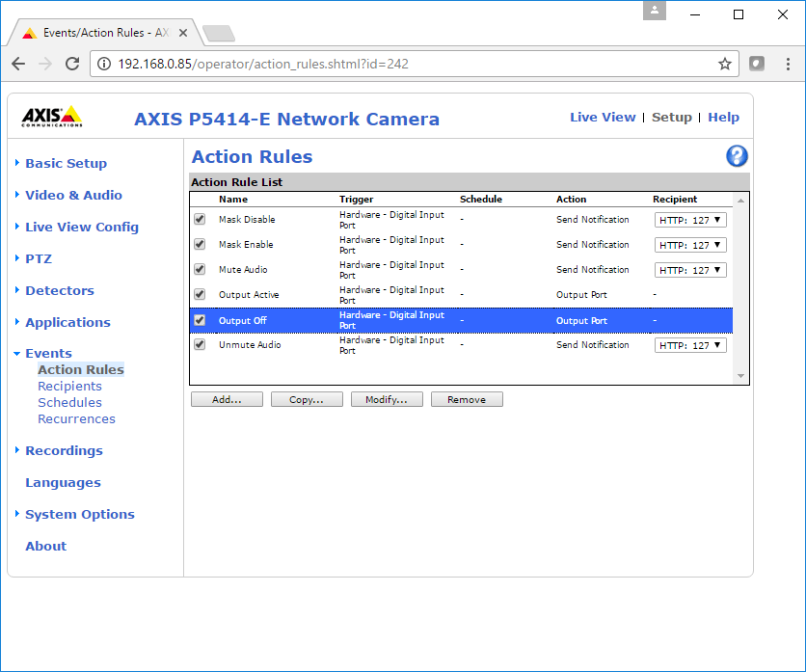Image resolution: width=806 pixels, height=672 pixels.
Task: Click the AXIS Communications logo
Action: [52, 117]
